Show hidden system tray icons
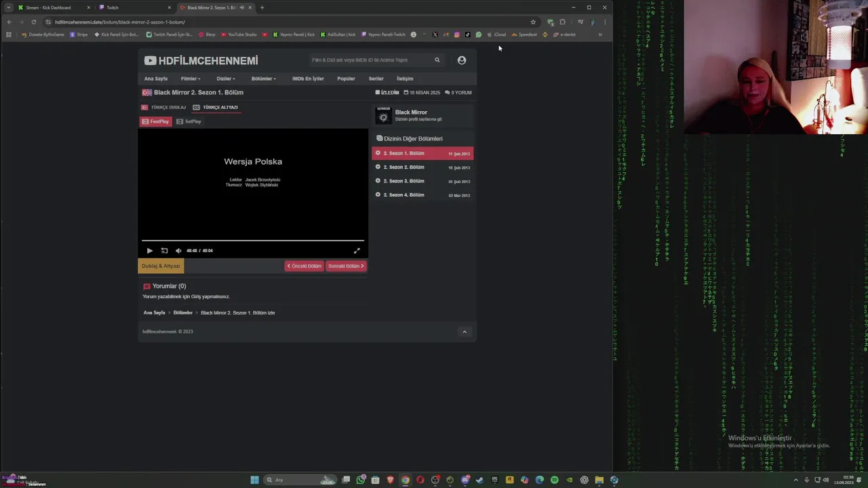The width and height of the screenshot is (868, 488). (x=796, y=480)
